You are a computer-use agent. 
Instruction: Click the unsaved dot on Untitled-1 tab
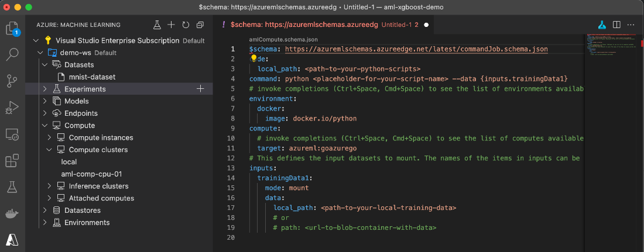426,25
